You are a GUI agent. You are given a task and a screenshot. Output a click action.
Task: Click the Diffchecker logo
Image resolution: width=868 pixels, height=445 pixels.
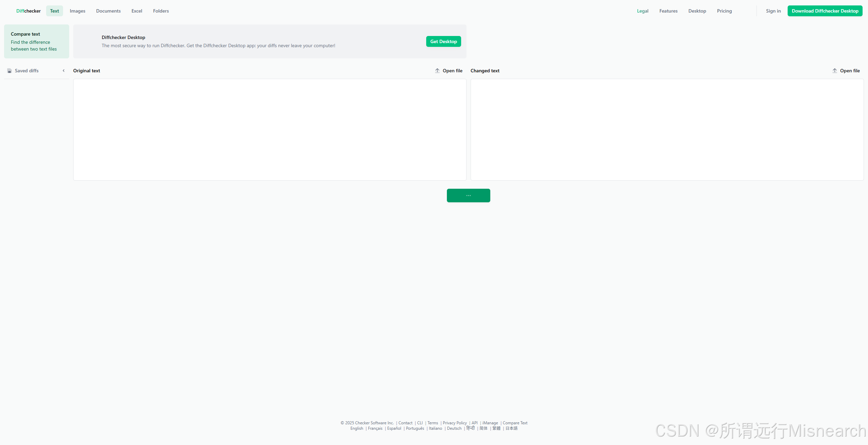(28, 11)
